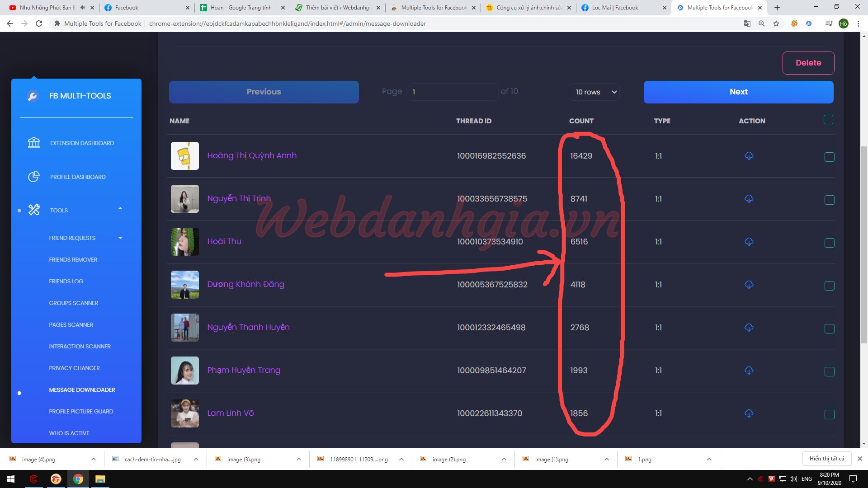Open File Explorer from the taskbar
Image resolution: width=868 pixels, height=488 pixels.
point(100,479)
